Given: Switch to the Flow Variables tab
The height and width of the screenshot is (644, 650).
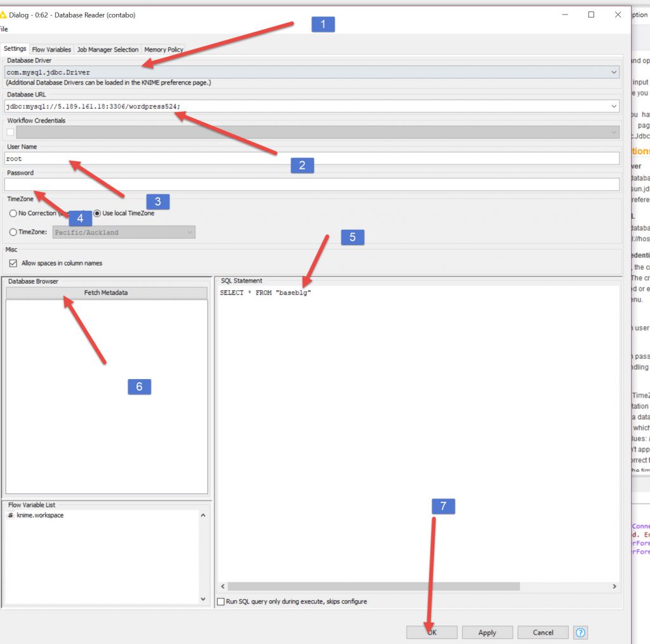Looking at the screenshot, I should click(x=51, y=50).
